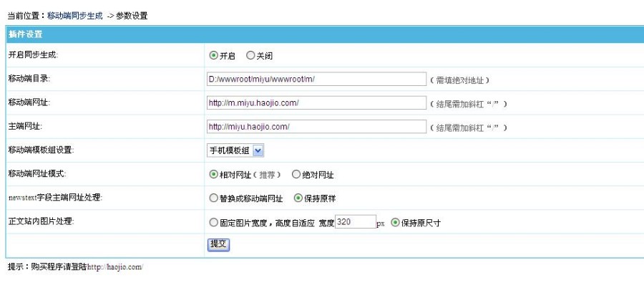Screen dimensions: 644x288
Task: Open the 移动端同步生成 breadcrumb link
Action: [x=74, y=16]
